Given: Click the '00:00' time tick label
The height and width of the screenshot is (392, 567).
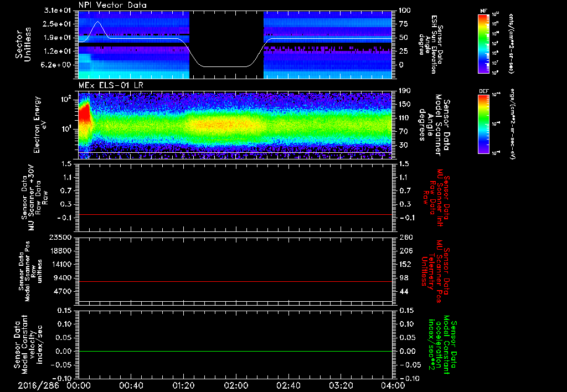Looking at the screenshot, I should pos(79,385).
